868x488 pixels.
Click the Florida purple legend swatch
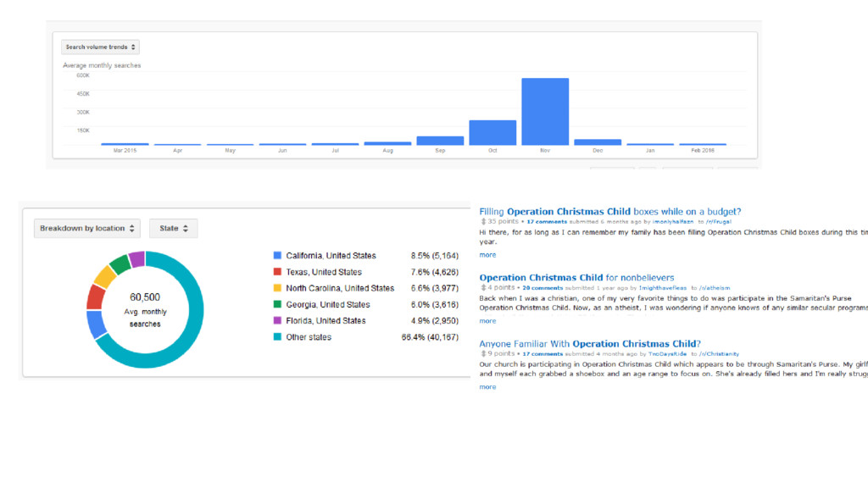click(277, 320)
